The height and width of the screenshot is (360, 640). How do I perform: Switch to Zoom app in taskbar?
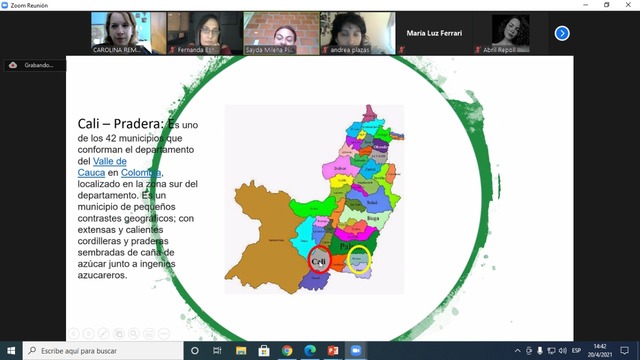coord(356,351)
